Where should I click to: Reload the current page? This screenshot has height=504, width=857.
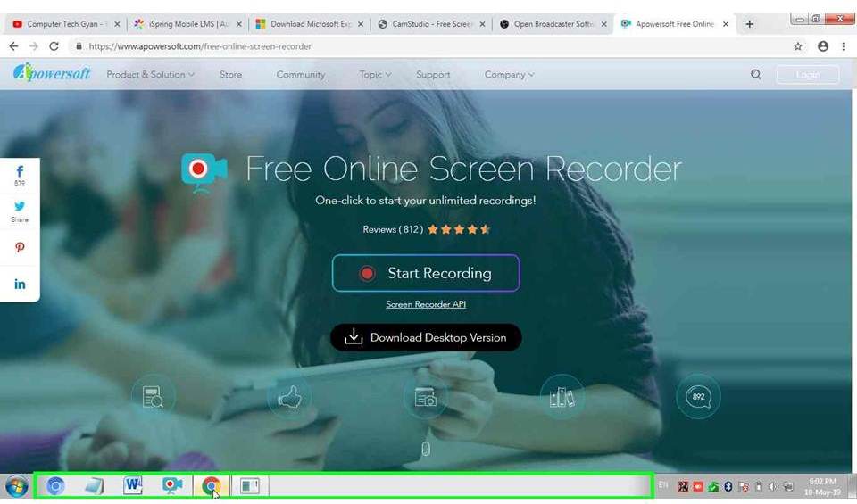pos(54,46)
